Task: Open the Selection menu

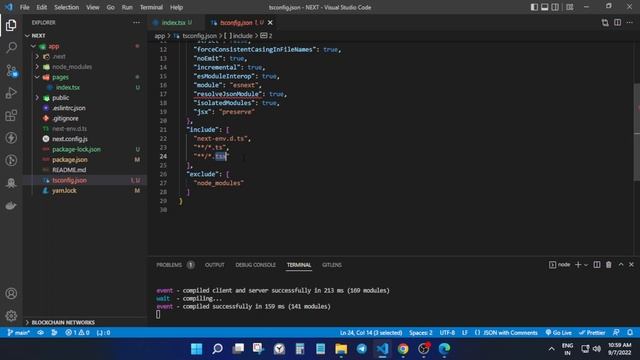Action: (x=67, y=7)
